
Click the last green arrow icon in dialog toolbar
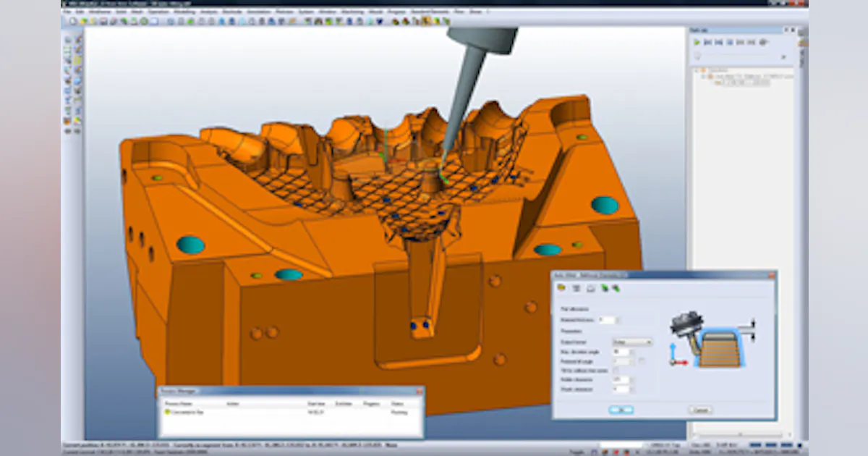coord(616,288)
